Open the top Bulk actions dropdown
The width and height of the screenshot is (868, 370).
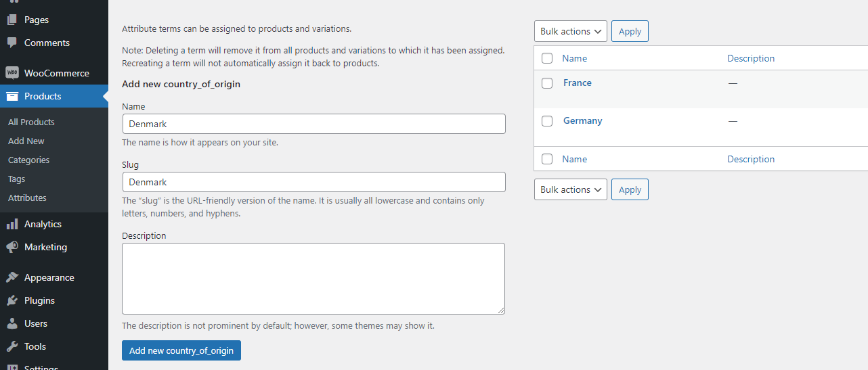(571, 31)
